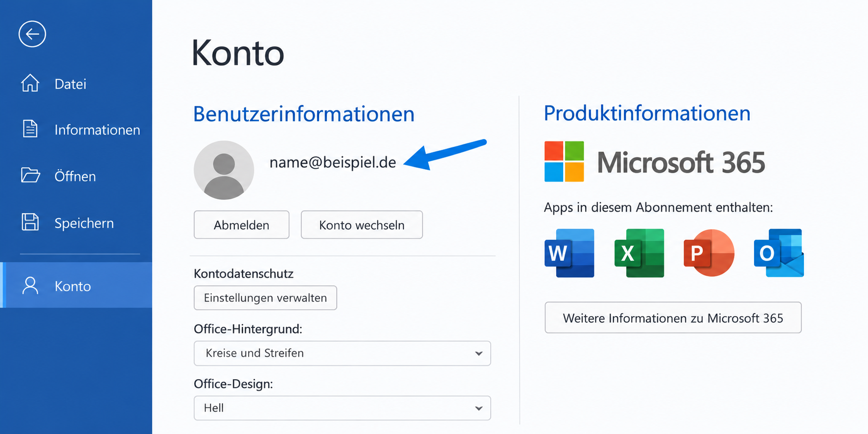Image resolution: width=868 pixels, height=434 pixels.
Task: Select the Konto sidebar entry
Action: click(76, 285)
